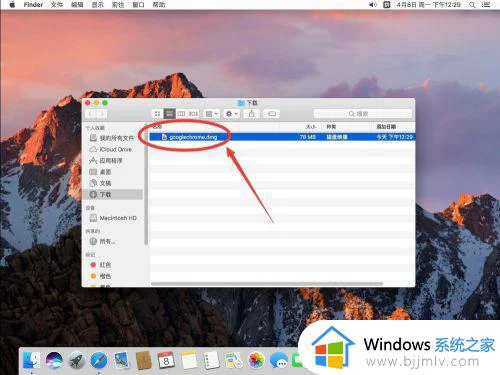
Task: Open the 帮助 menu
Action: point(159,5)
